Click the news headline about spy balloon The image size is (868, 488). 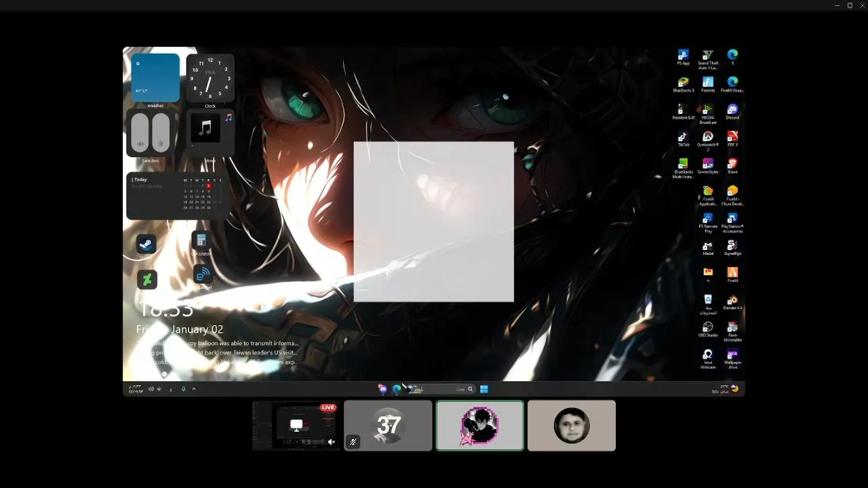pyautogui.click(x=217, y=344)
